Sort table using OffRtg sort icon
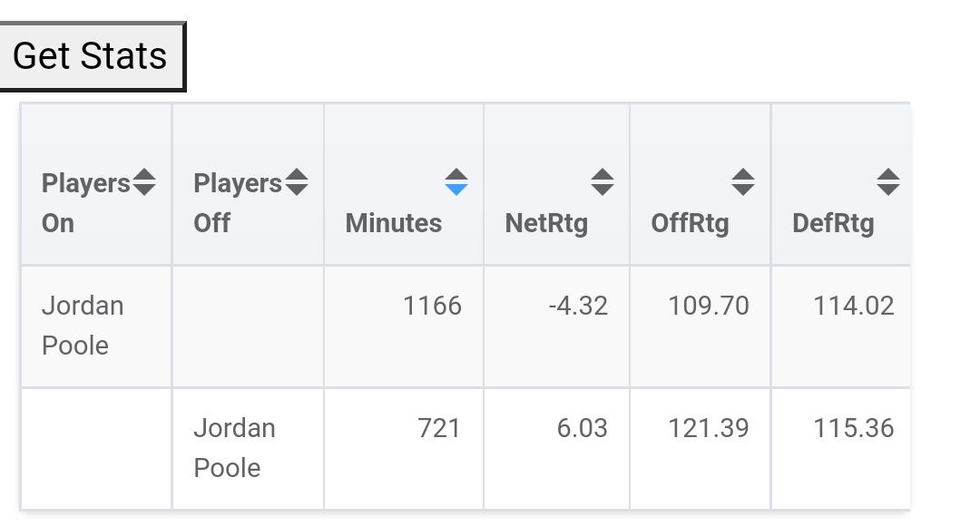 coord(743,182)
